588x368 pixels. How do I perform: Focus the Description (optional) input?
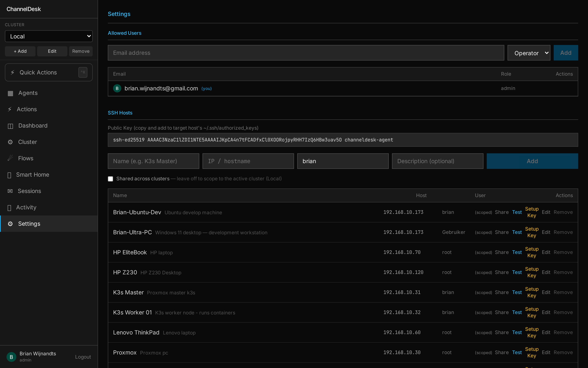438,161
